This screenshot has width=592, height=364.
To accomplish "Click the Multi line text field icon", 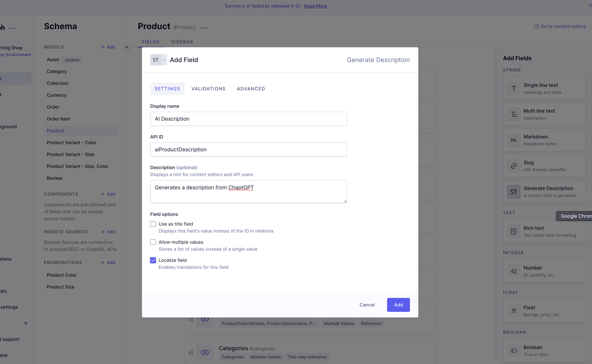I will tap(513, 114).
